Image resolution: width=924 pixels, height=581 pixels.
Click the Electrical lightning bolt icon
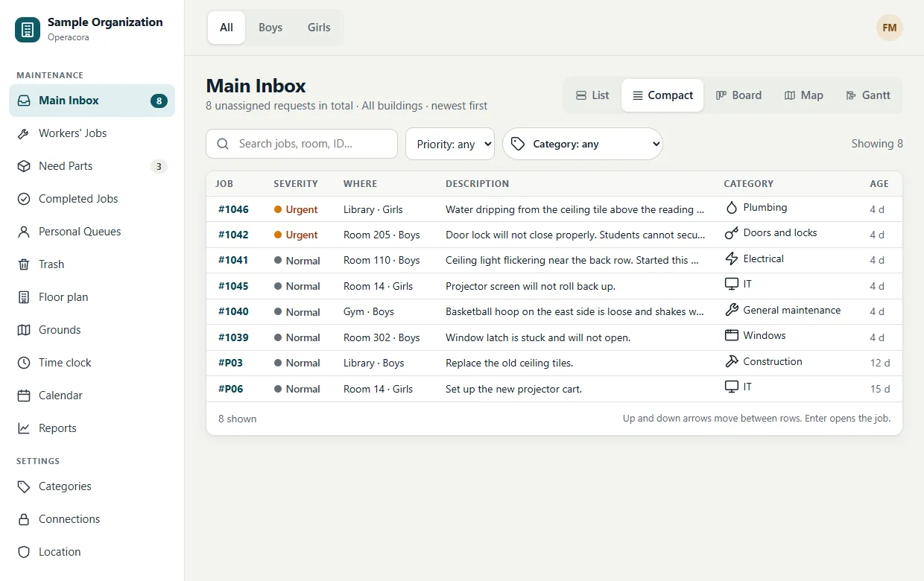(732, 259)
